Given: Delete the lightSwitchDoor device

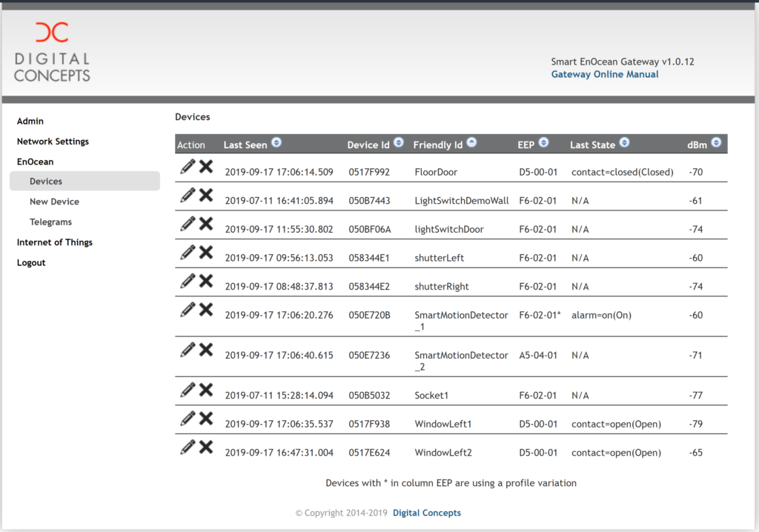Looking at the screenshot, I should coord(206,224).
